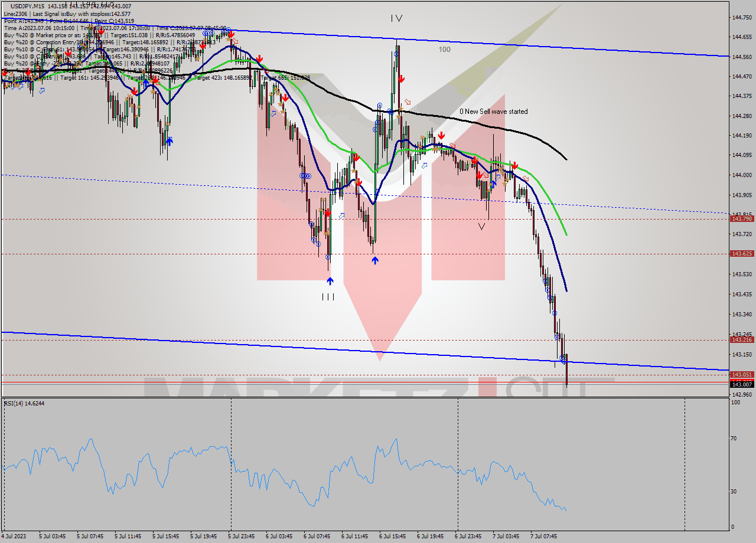Click the red 143.216 price tag on the axis

click(x=741, y=339)
